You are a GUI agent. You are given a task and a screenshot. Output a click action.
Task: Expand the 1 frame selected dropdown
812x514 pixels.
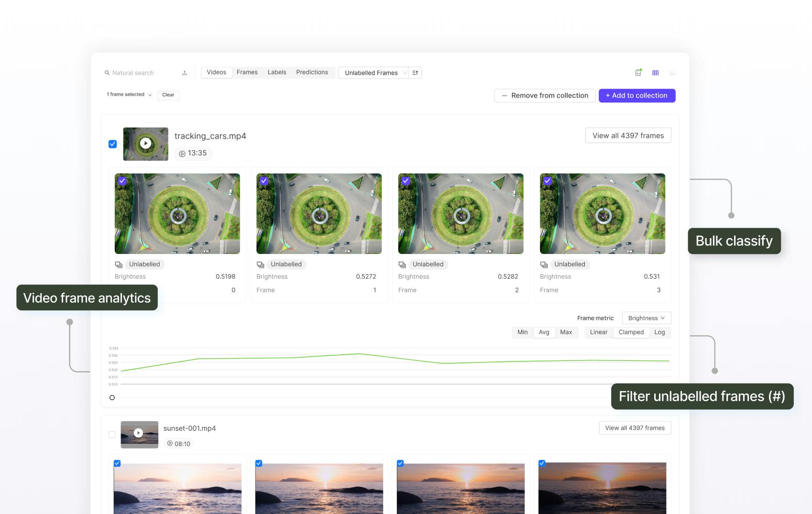150,95
